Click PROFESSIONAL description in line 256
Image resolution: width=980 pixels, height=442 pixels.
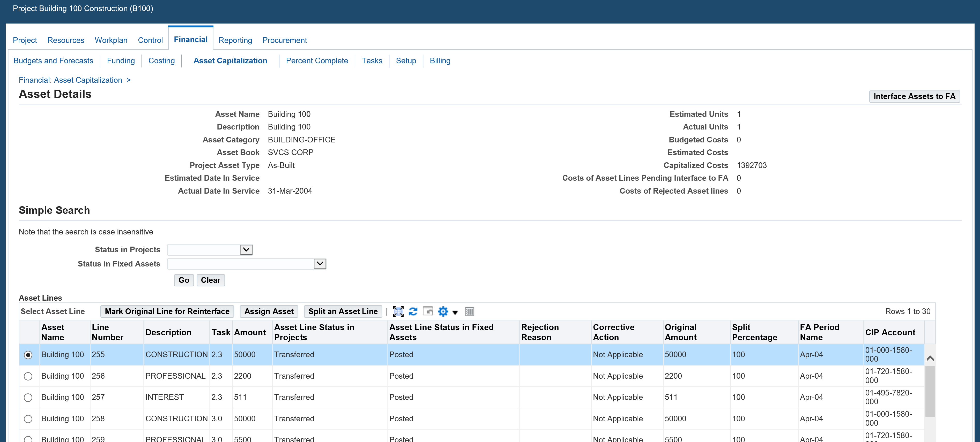[175, 376]
